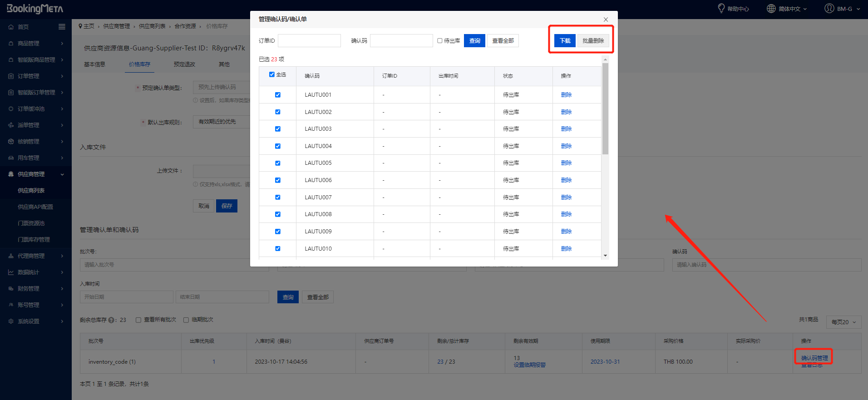
Task: Close the confirmation code management dialog
Action: pyautogui.click(x=606, y=20)
